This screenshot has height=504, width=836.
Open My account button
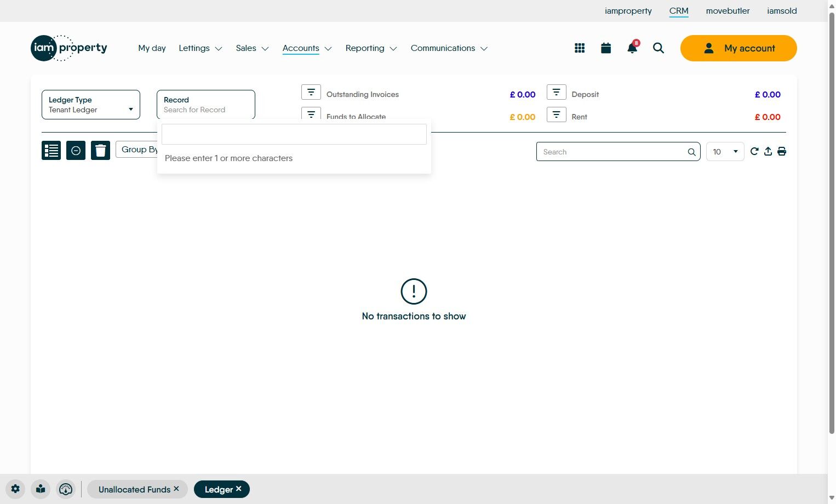click(738, 48)
